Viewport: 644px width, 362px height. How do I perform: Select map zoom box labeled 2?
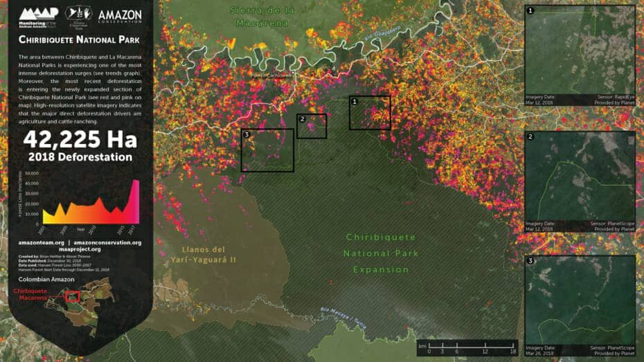click(312, 126)
